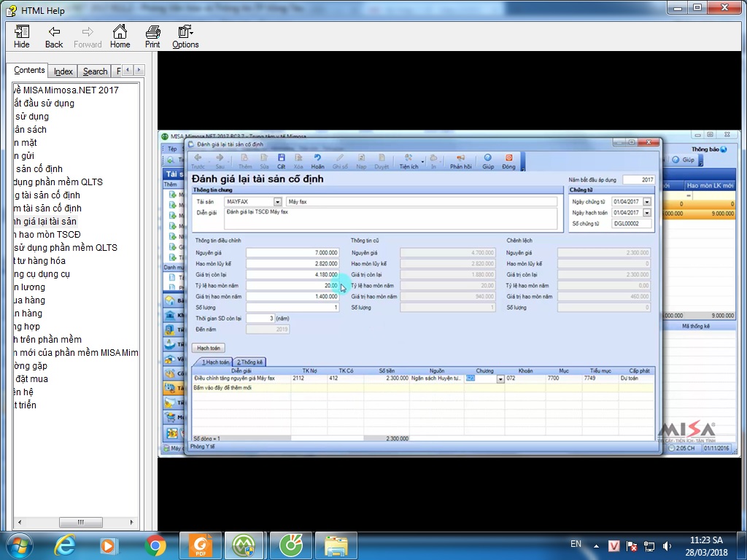Select the 1.Hạch toán tab
Viewport: 747px width, 560px height.
(x=215, y=362)
